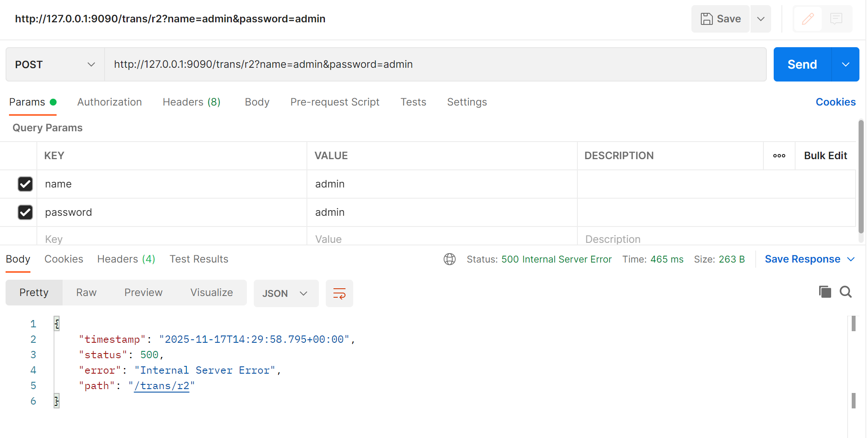The width and height of the screenshot is (868, 438).
Task: Click the pencil edit icon
Action: [808, 19]
